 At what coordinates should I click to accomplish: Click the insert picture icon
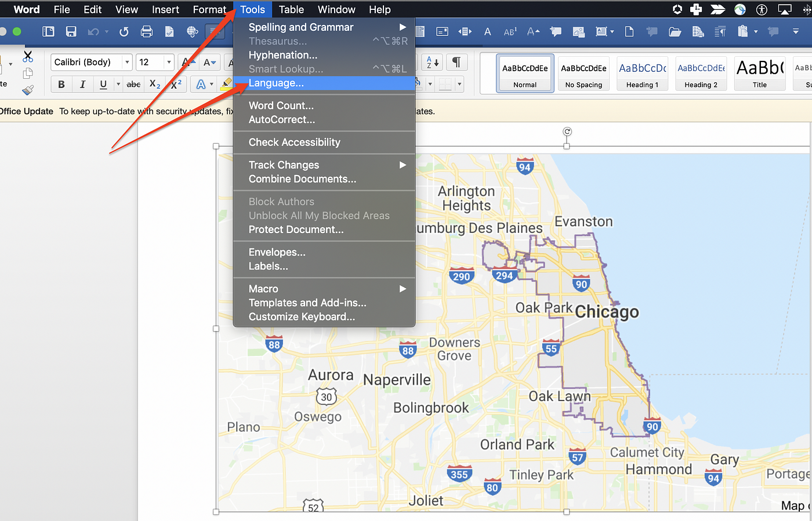(x=578, y=31)
